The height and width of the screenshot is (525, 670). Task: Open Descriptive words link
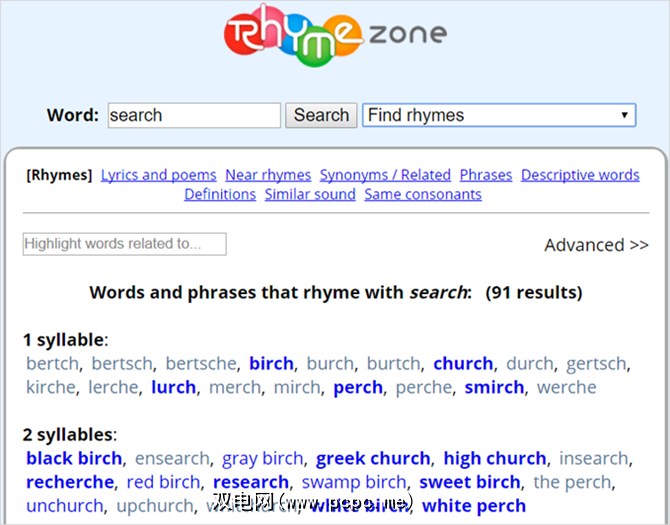(x=580, y=175)
